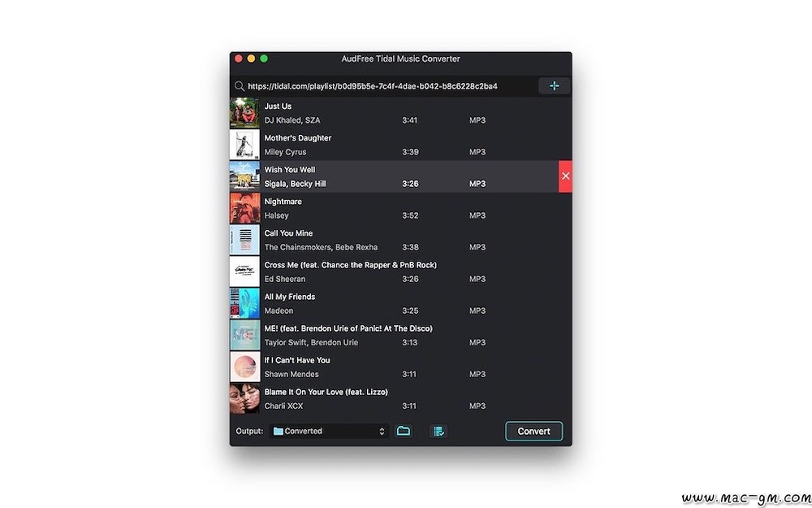Image resolution: width=812 pixels, height=508 pixels.
Task: Select the If I Can't Have You title
Action: coord(297,360)
